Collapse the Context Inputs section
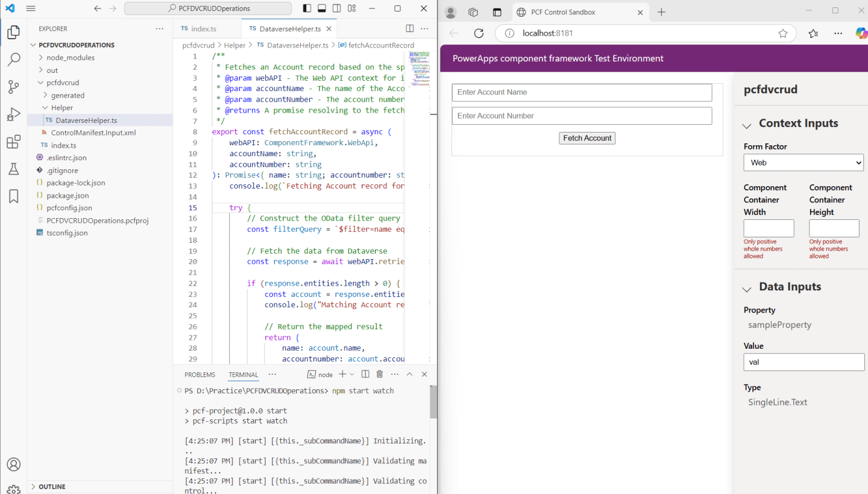This screenshot has height=494, width=868. [x=747, y=125]
